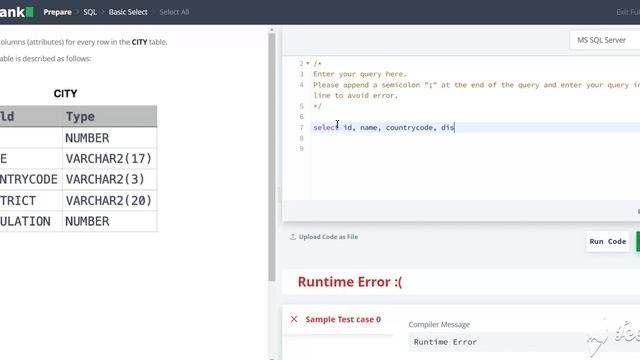640x360 pixels.
Task: Open the Basic Select breadcrumb
Action: tap(128, 12)
